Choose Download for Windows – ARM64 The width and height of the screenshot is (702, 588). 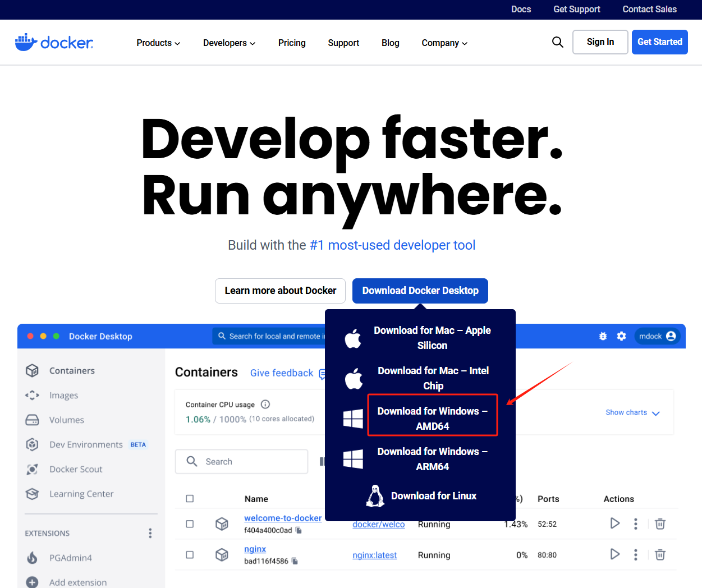tap(433, 459)
